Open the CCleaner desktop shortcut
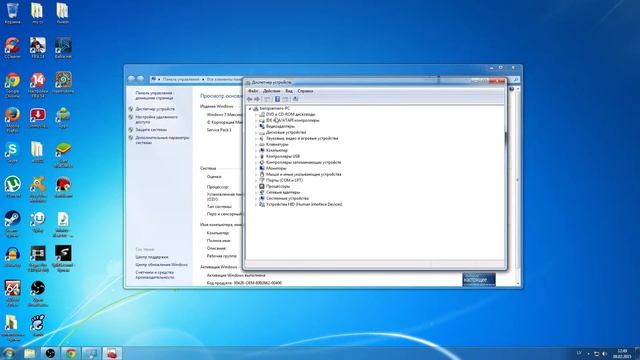 coord(12,48)
